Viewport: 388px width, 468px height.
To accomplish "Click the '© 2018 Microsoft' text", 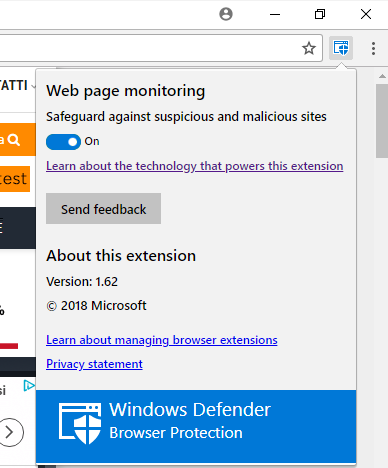I will pos(96,306).
